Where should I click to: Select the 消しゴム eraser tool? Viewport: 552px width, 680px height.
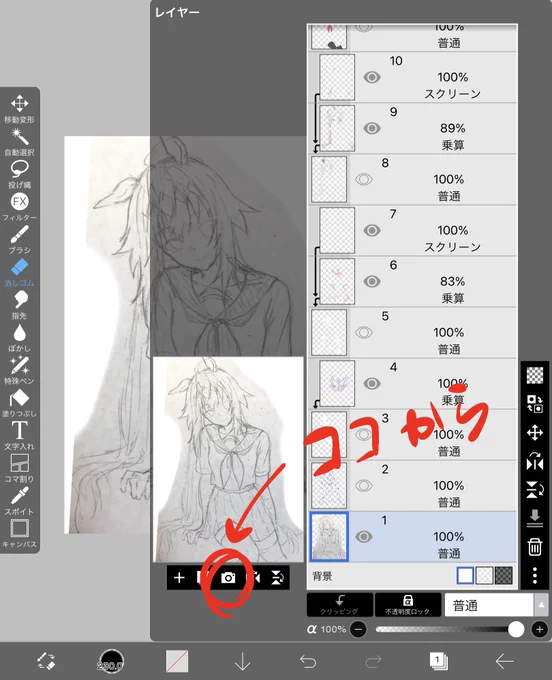point(19,272)
